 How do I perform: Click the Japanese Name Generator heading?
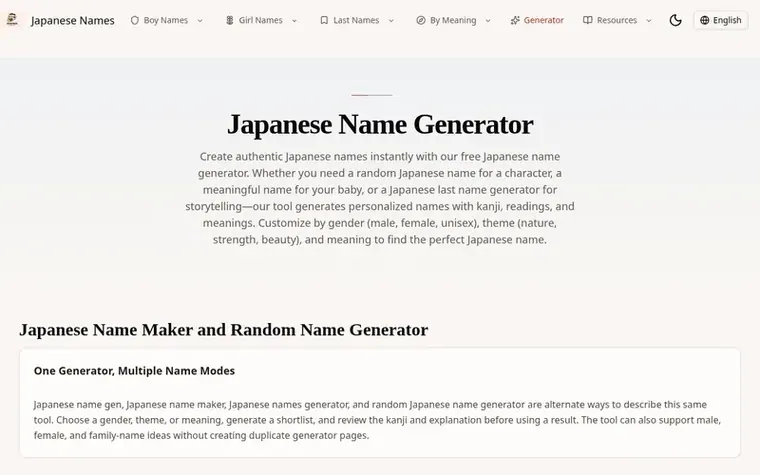coord(380,125)
